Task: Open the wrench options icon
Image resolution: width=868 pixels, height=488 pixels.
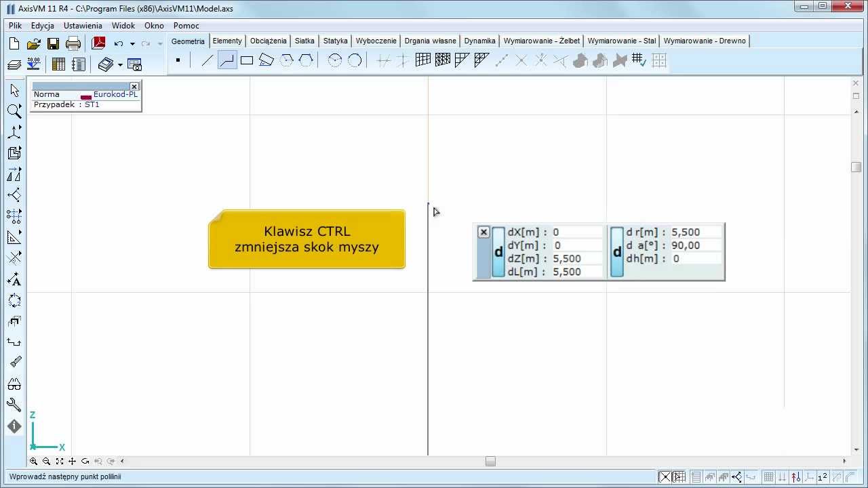Action: pyautogui.click(x=14, y=405)
